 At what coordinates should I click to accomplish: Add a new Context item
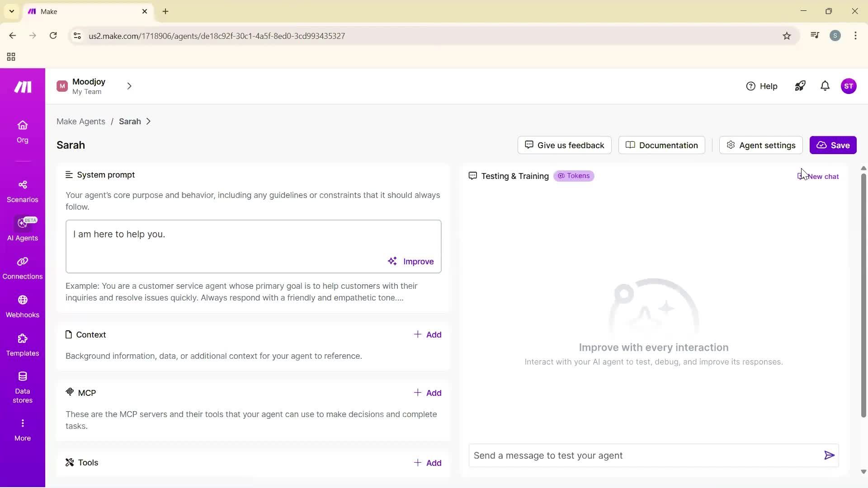[x=427, y=335]
